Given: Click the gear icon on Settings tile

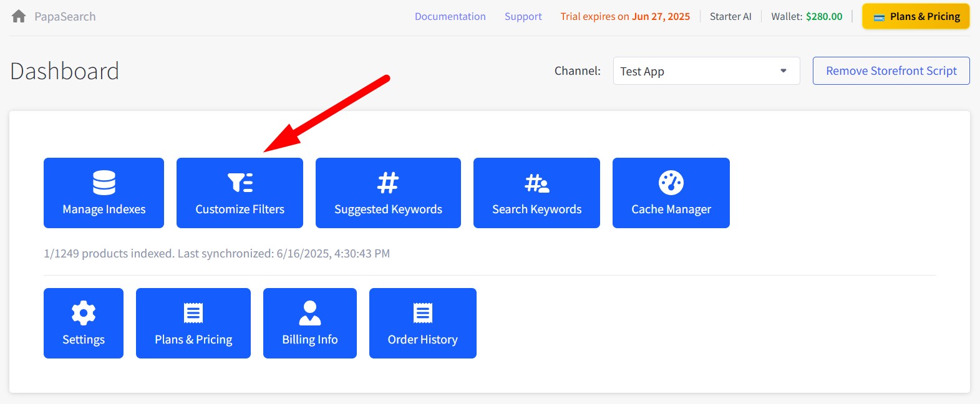Looking at the screenshot, I should (84, 313).
